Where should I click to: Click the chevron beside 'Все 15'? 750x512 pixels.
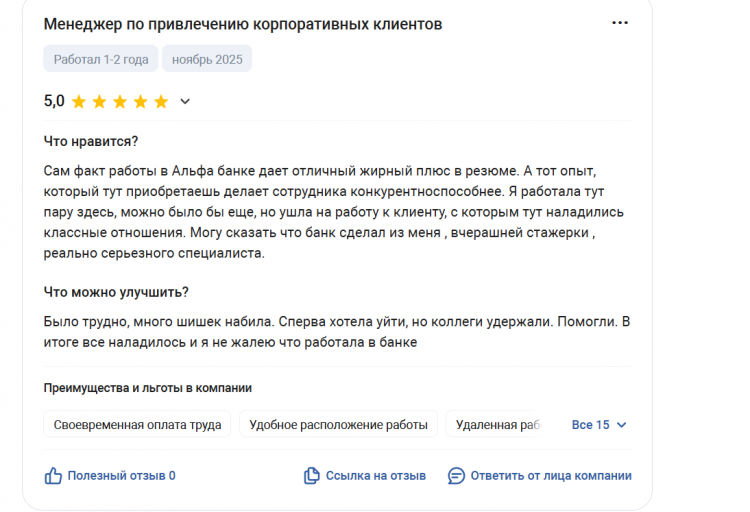[622, 425]
